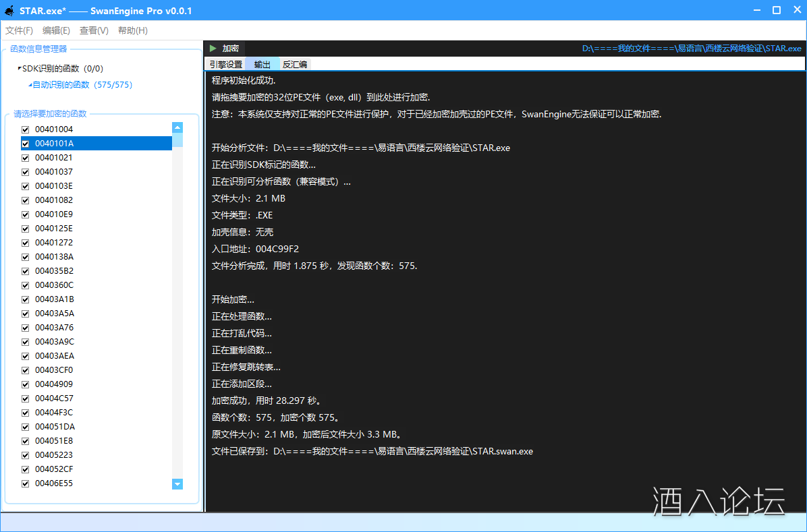
Task: Open the 帮助(H) menu
Action: [x=132, y=30]
